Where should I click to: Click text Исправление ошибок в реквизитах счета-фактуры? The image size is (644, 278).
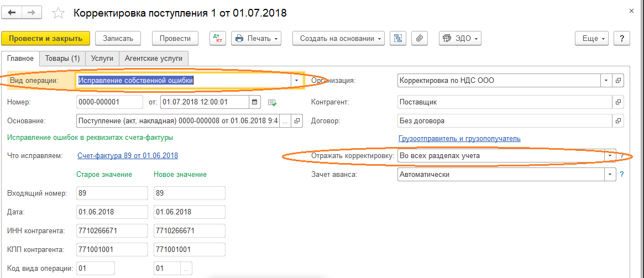(90, 137)
